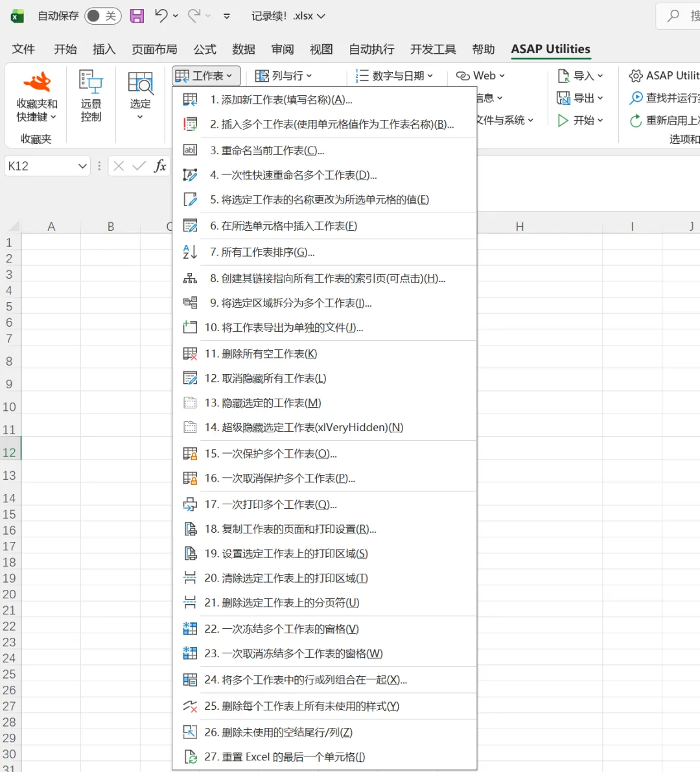Choose 26. 删除未使用的空结尾行/列
Screen dimensions: 700x772
pos(325,732)
